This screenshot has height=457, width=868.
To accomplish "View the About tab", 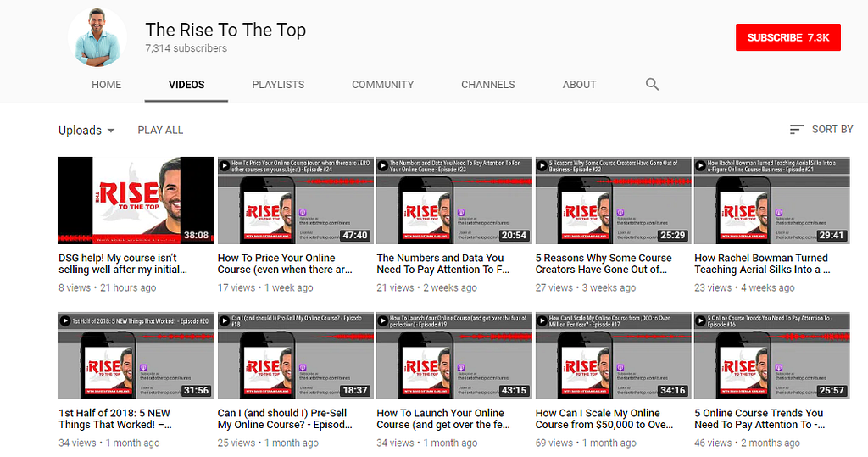I will coord(580,85).
